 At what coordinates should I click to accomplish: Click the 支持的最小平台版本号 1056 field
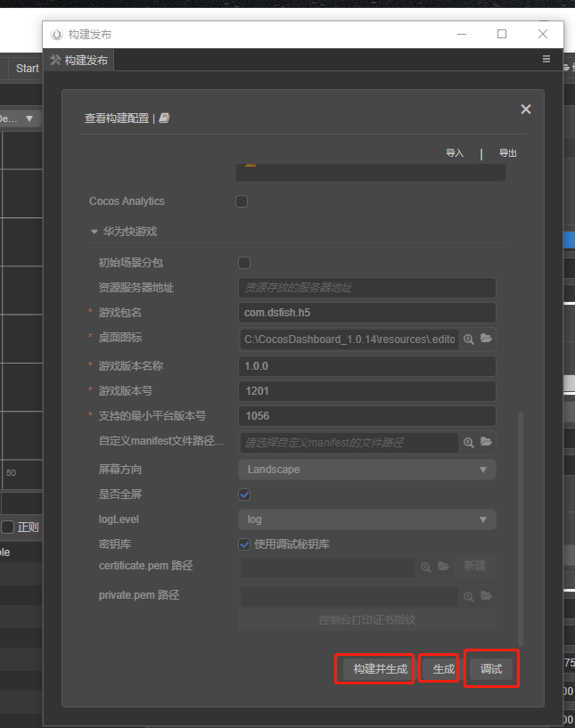[x=367, y=416]
